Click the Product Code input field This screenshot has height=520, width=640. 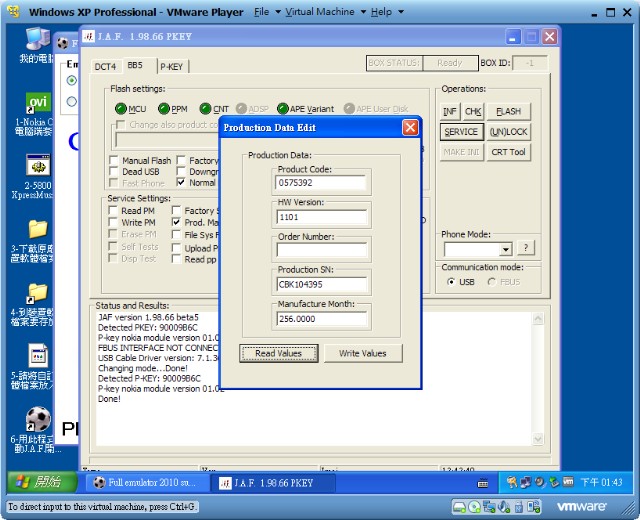pyautogui.click(x=322, y=183)
